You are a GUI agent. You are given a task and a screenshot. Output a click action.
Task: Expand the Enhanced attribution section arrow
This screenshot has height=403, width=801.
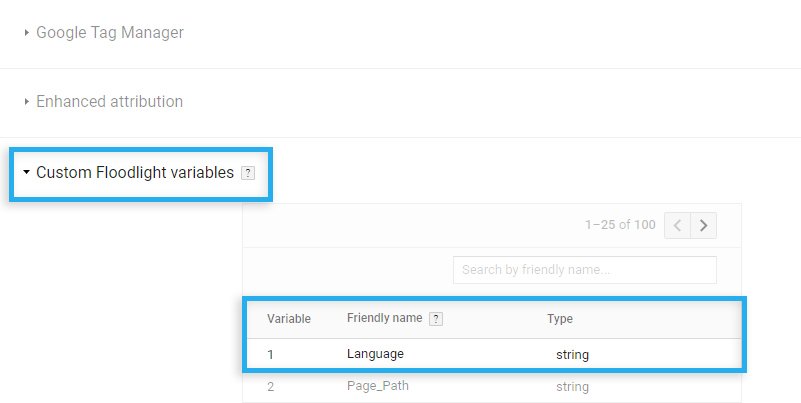[27, 102]
